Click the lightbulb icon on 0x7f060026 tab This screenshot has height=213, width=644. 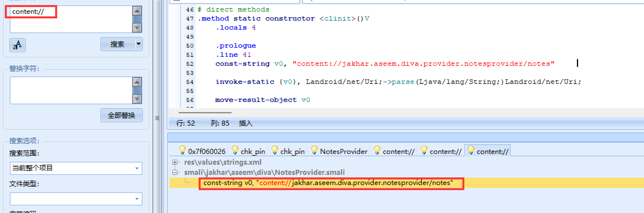point(183,150)
